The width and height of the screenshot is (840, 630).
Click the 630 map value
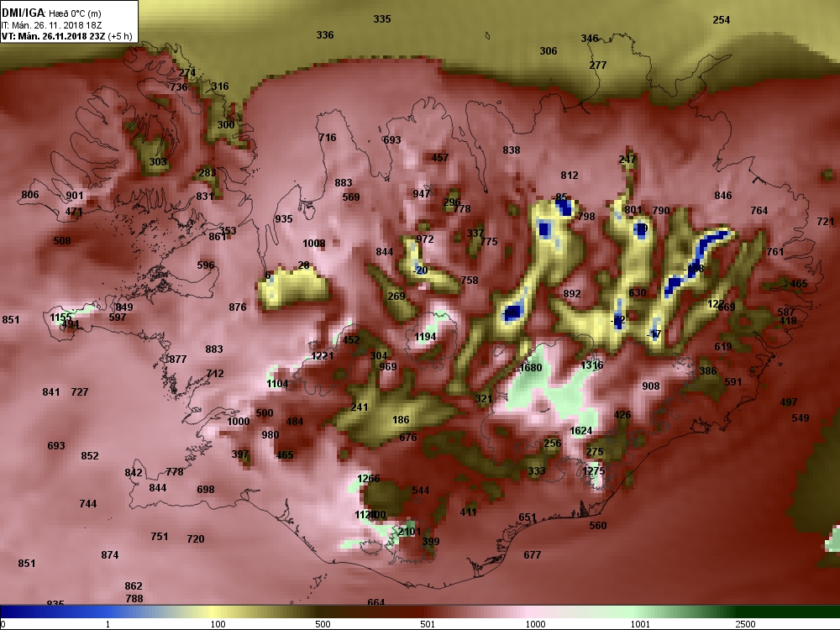[x=637, y=292]
